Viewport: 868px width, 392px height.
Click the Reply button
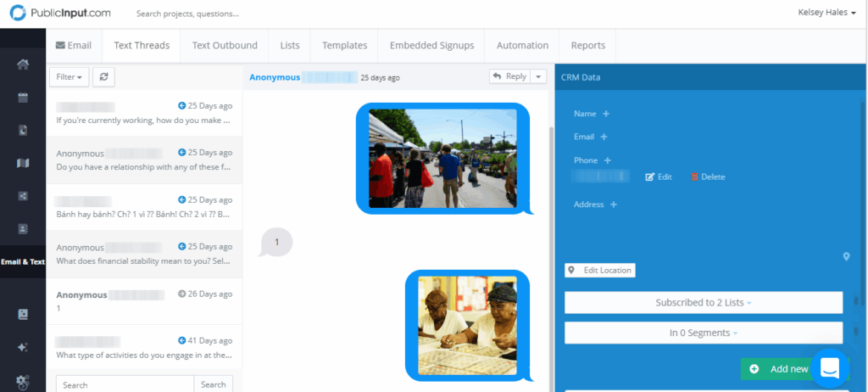click(509, 76)
